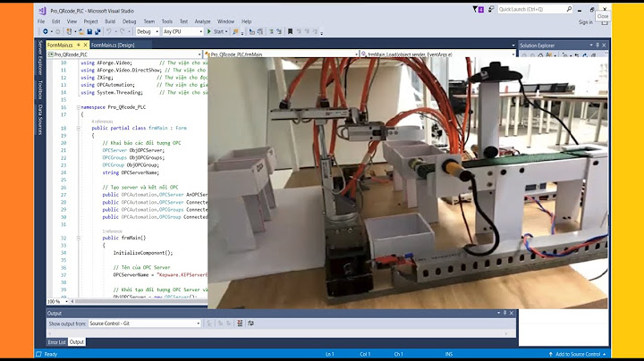Click the Output panel horizontal scrollbar
Screen dimensions: 644x361
pyautogui.click(x=278, y=333)
